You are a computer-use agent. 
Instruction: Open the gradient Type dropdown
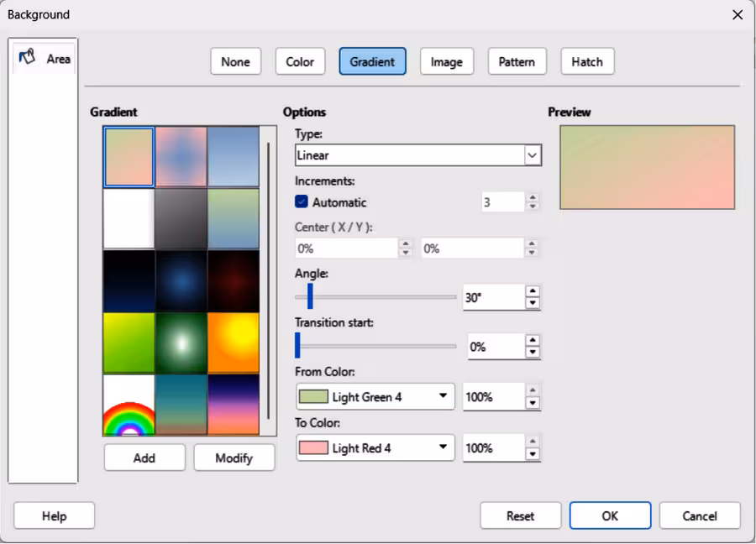tap(418, 155)
